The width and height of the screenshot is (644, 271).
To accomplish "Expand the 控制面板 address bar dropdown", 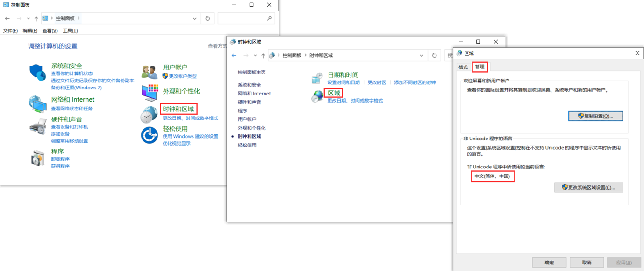I will [195, 19].
